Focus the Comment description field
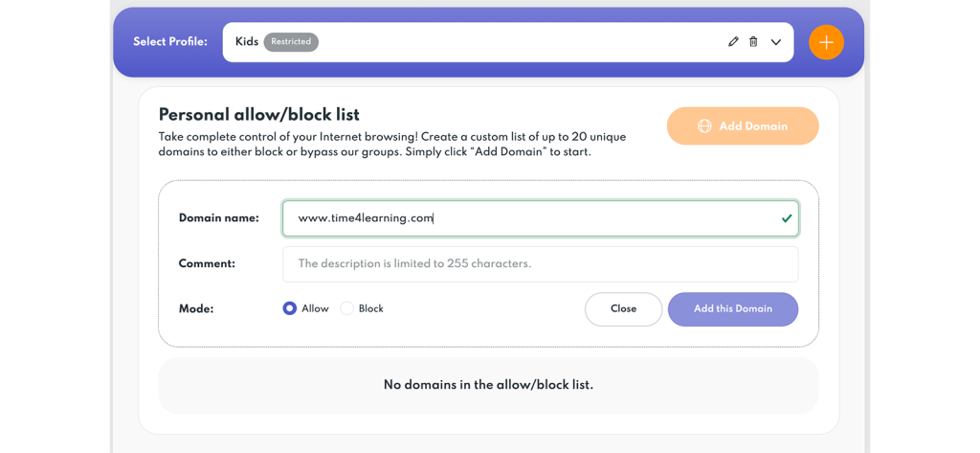The height and width of the screenshot is (453, 980). pyautogui.click(x=540, y=263)
